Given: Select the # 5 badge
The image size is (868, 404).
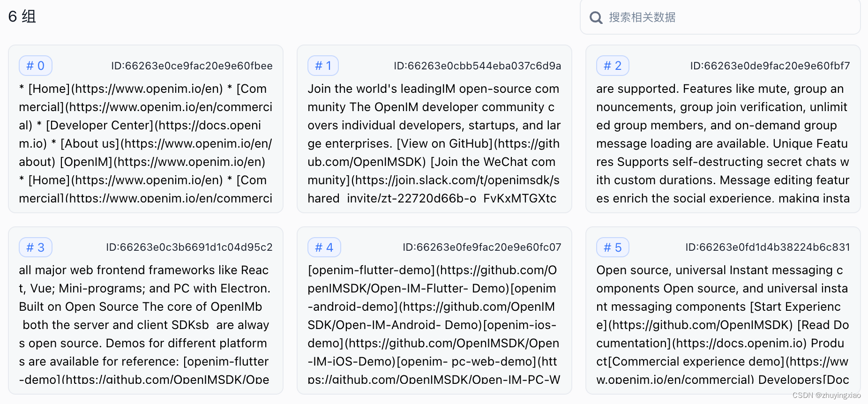Looking at the screenshot, I should click(x=613, y=247).
